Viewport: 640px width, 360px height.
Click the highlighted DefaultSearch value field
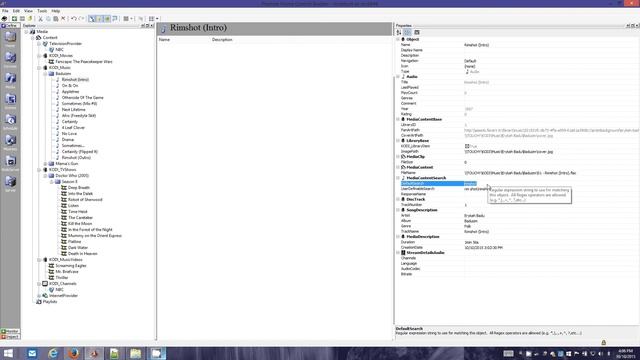point(470,184)
